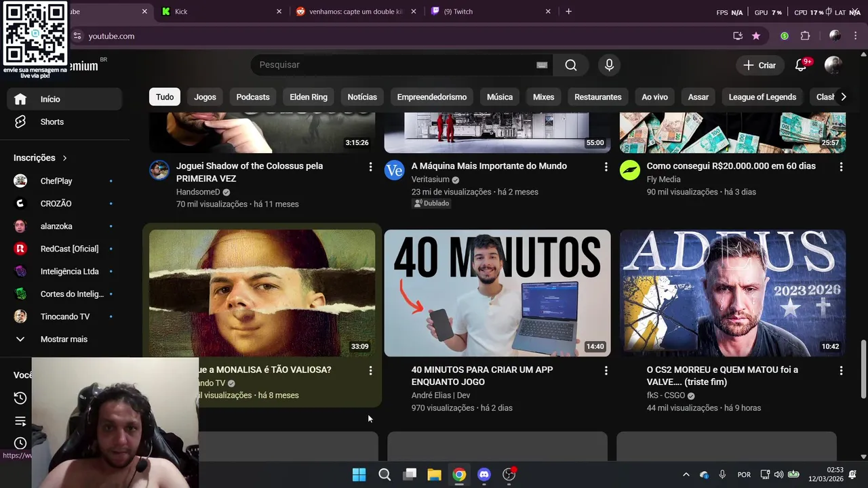868x488 pixels.
Task: Open title Como consegui R$20.000.000 em 60 dias
Action: point(731,166)
